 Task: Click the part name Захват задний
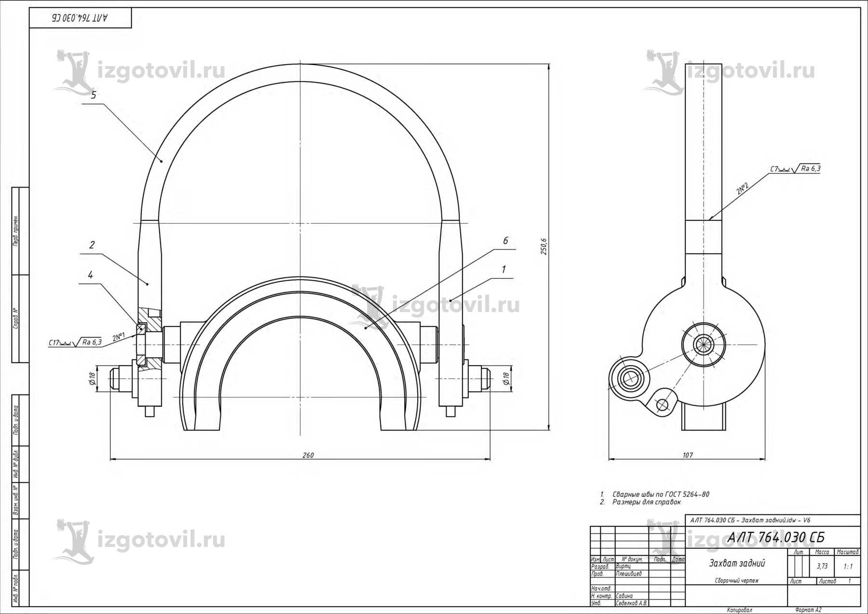[737, 563]
